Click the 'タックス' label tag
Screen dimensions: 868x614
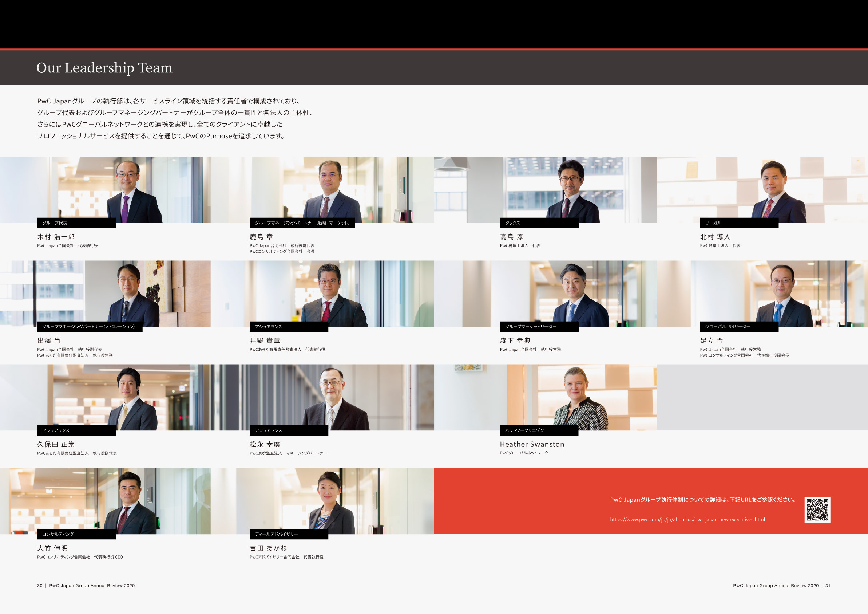(539, 223)
